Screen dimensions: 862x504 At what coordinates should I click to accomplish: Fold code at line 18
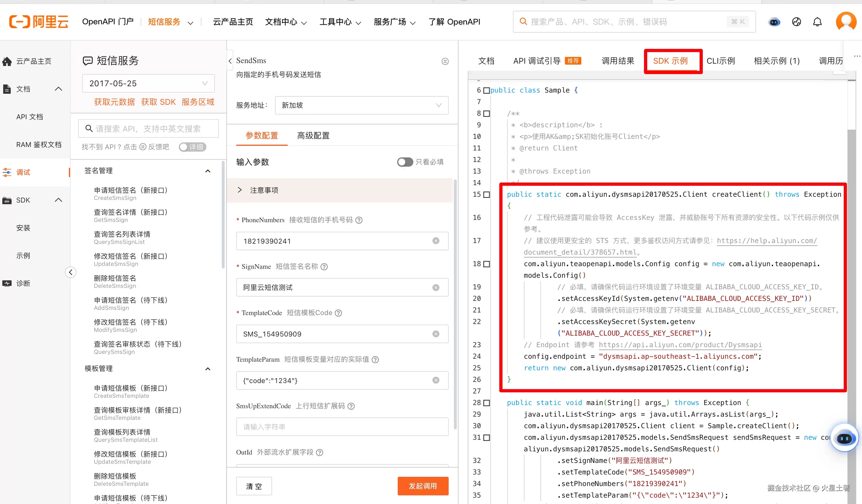point(486,264)
